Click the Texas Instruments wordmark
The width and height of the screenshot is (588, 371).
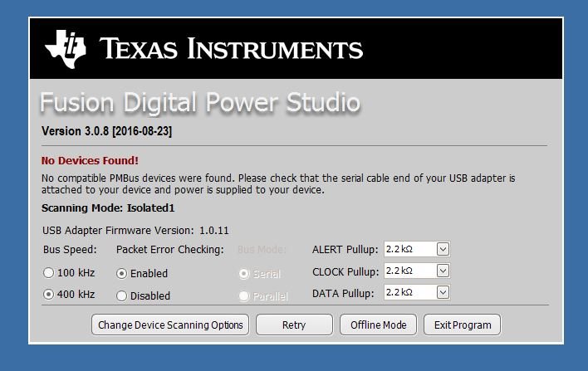tap(232, 49)
